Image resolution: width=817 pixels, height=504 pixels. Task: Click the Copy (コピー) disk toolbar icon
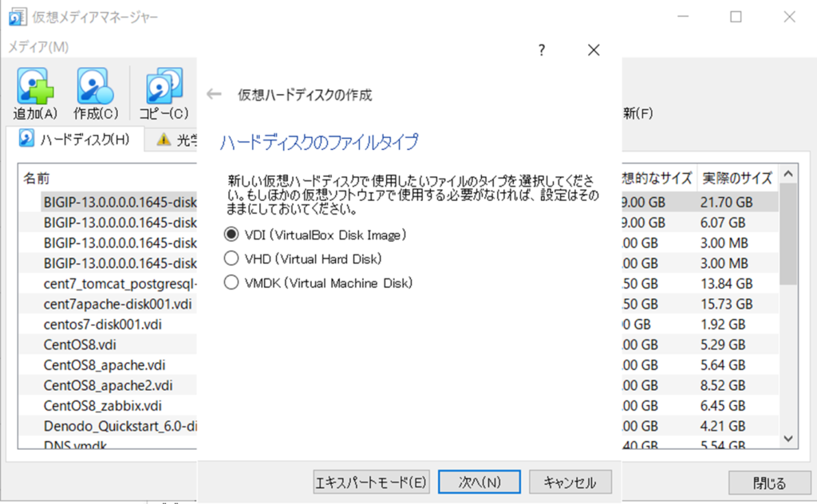(x=164, y=87)
